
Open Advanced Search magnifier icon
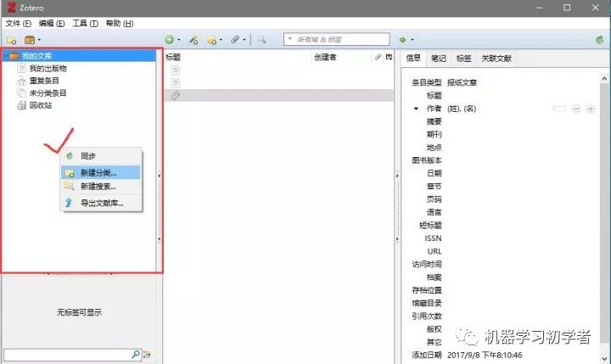pyautogui.click(x=261, y=39)
